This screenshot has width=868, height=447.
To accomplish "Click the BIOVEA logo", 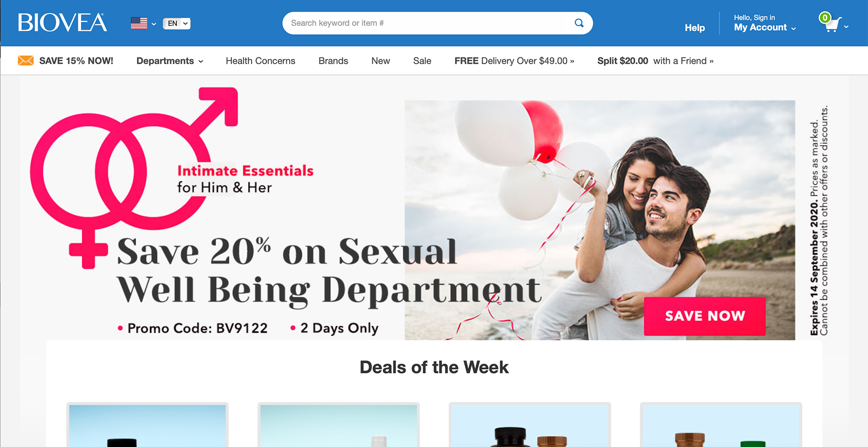I will click(62, 23).
